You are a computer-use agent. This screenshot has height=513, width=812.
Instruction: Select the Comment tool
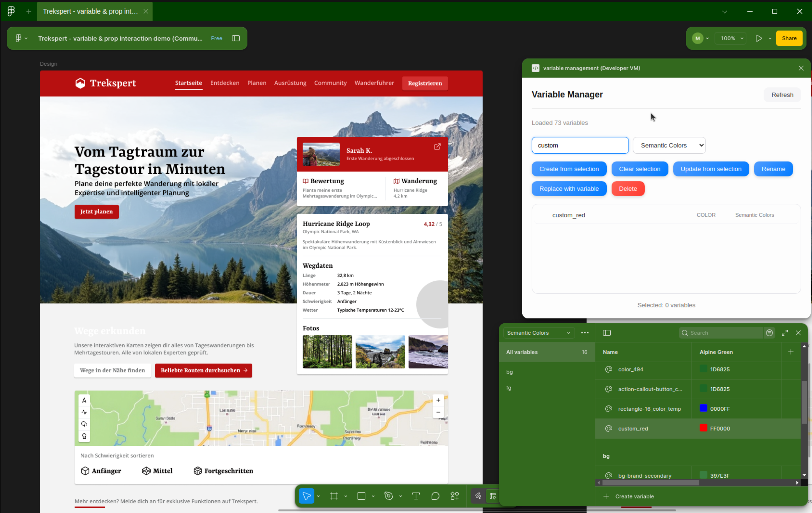coord(435,496)
